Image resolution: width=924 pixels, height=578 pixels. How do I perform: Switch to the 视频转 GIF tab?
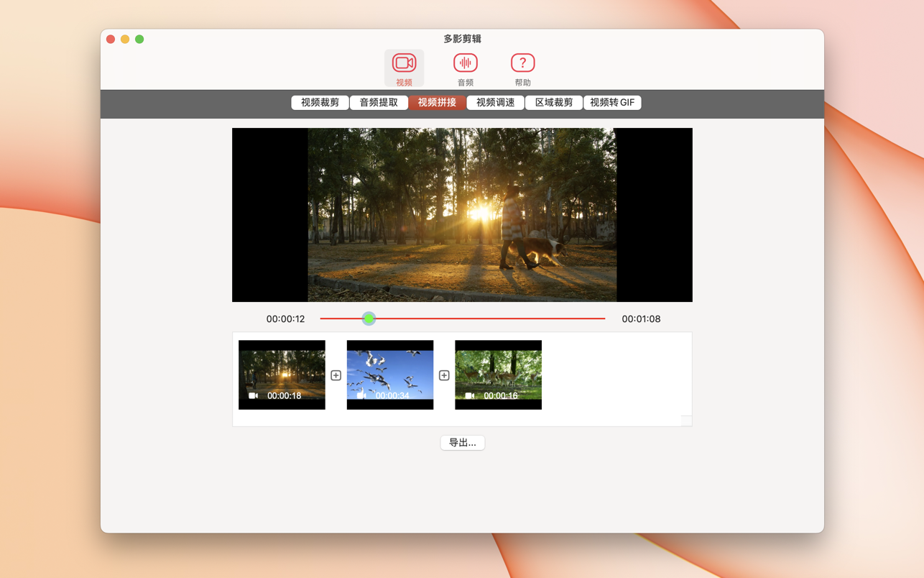pyautogui.click(x=612, y=103)
